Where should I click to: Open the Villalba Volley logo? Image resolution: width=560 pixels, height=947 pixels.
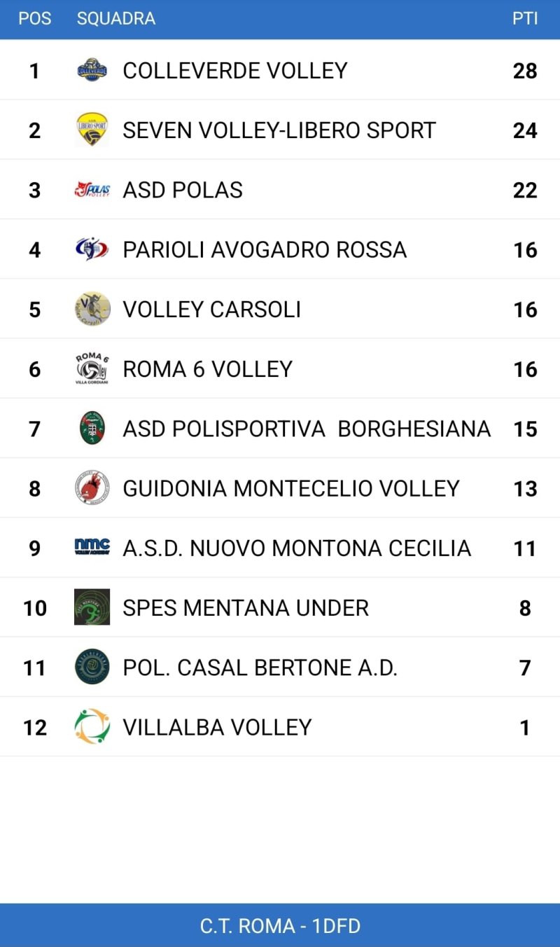[x=92, y=726]
